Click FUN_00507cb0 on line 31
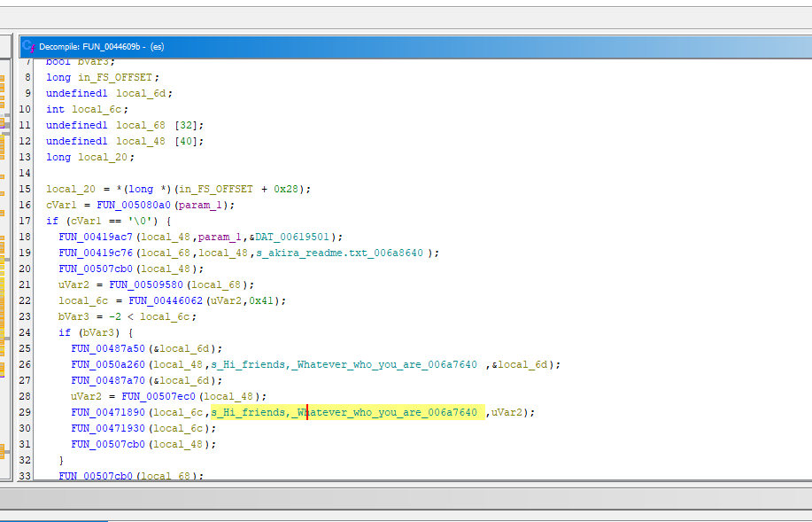 (x=108, y=444)
